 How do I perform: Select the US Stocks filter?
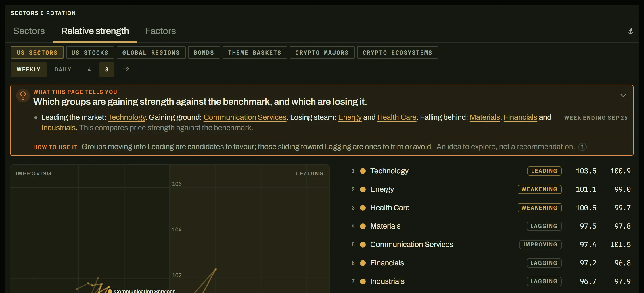click(x=90, y=52)
